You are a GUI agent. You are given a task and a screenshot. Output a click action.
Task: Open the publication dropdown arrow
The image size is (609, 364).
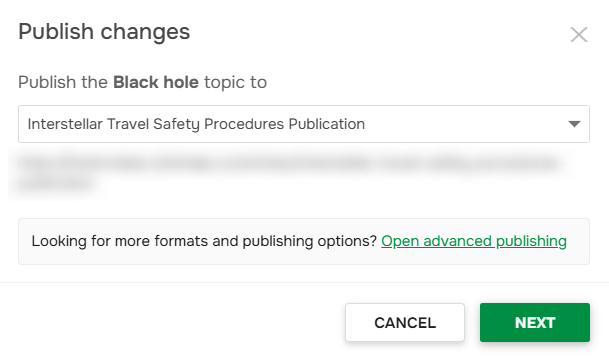coord(574,124)
